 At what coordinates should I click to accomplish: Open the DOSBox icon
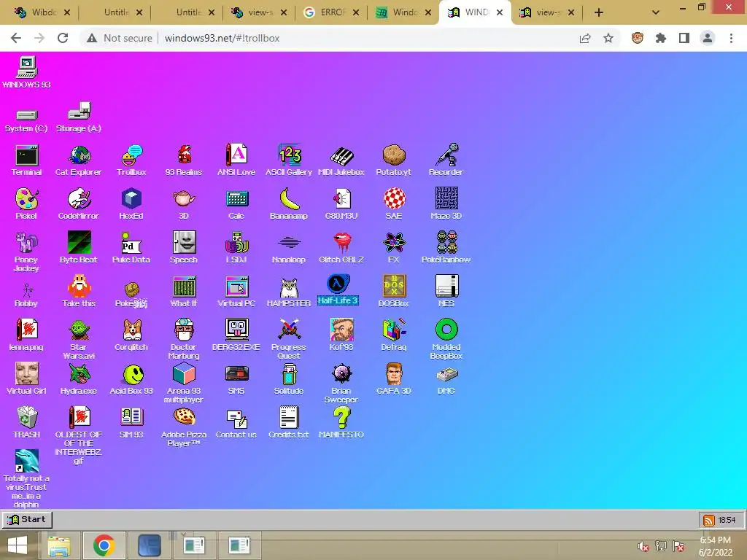pos(393,291)
